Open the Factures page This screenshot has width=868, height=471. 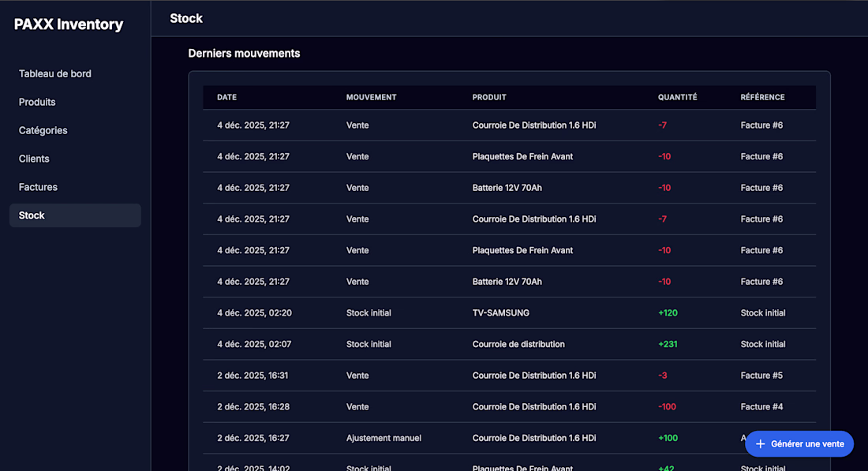tap(38, 188)
